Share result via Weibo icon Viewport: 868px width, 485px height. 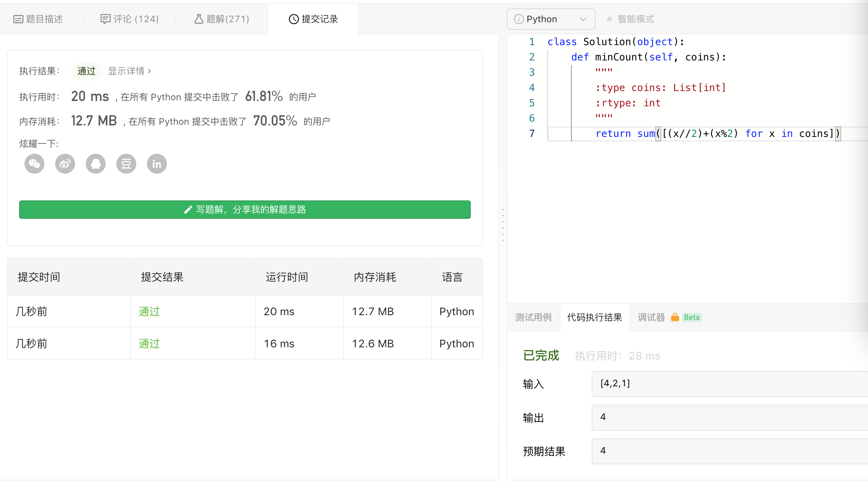coord(65,164)
